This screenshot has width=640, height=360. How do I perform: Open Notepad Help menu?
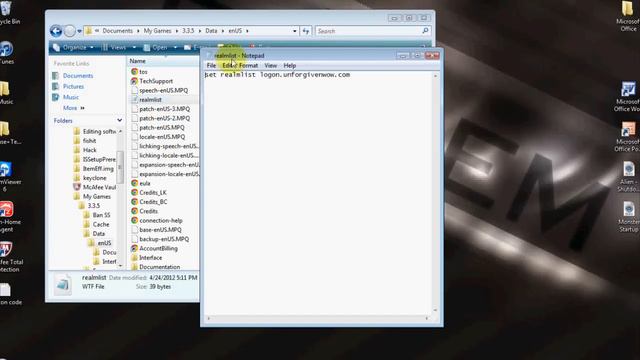tap(290, 65)
